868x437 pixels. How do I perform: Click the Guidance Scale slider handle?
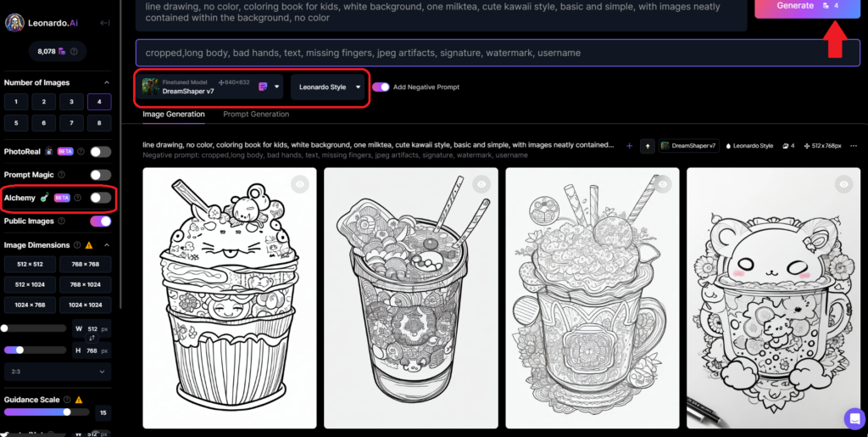point(66,412)
